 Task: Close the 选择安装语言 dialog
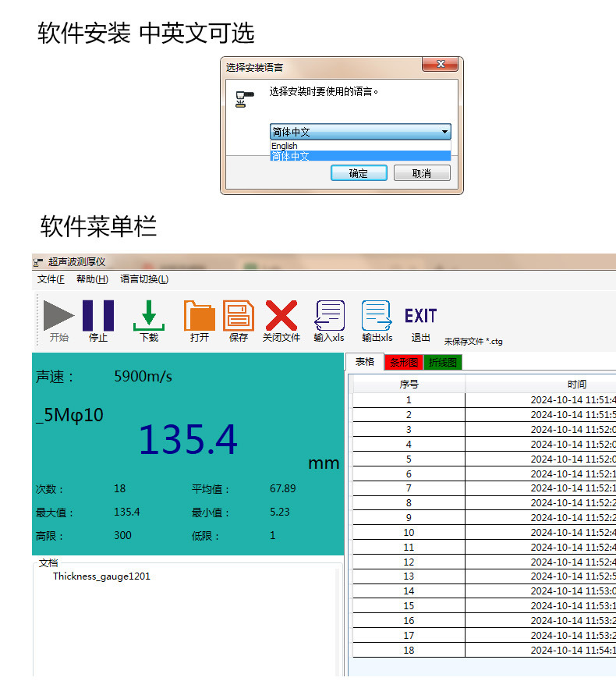[441, 64]
